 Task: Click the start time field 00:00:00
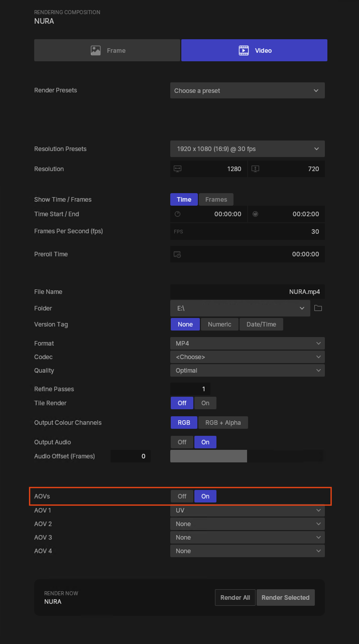click(209, 214)
